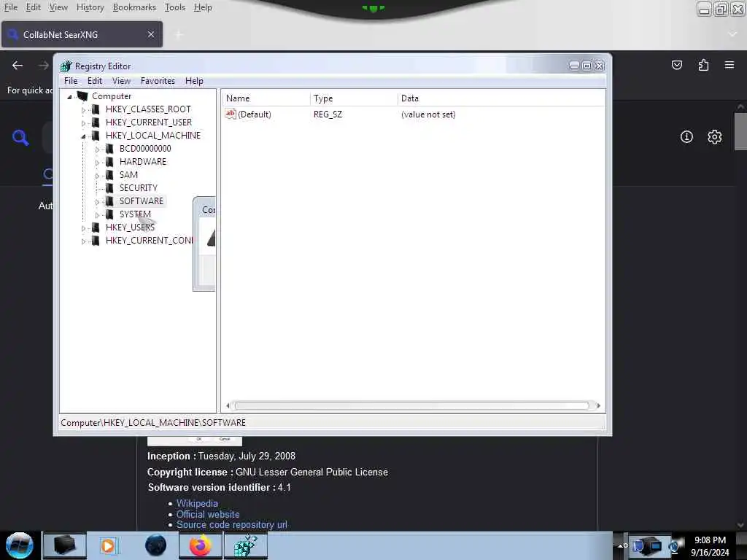
Task: Expand SOFTWARE subkey
Action: click(97, 202)
